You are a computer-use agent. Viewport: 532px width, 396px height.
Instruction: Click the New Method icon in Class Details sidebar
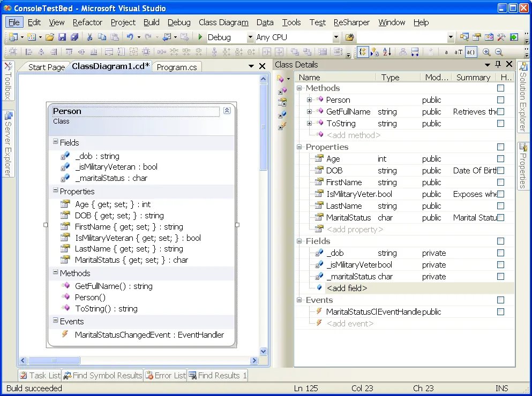coord(280,79)
